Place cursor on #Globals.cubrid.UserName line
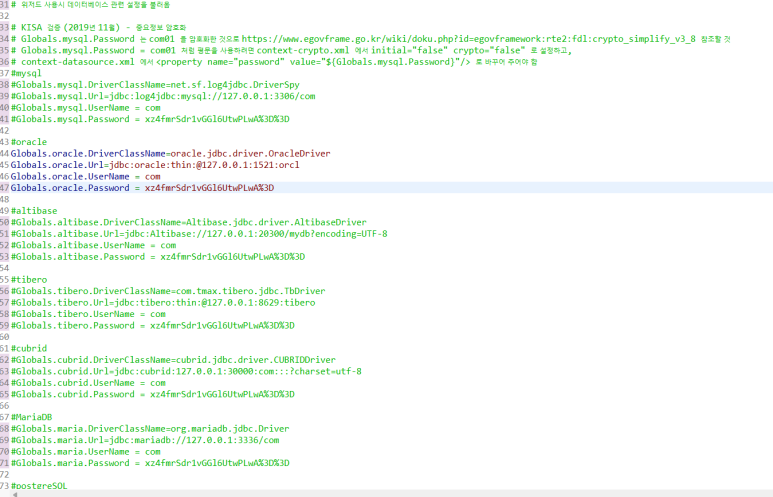This screenshot has width=773, height=497. [x=88, y=383]
